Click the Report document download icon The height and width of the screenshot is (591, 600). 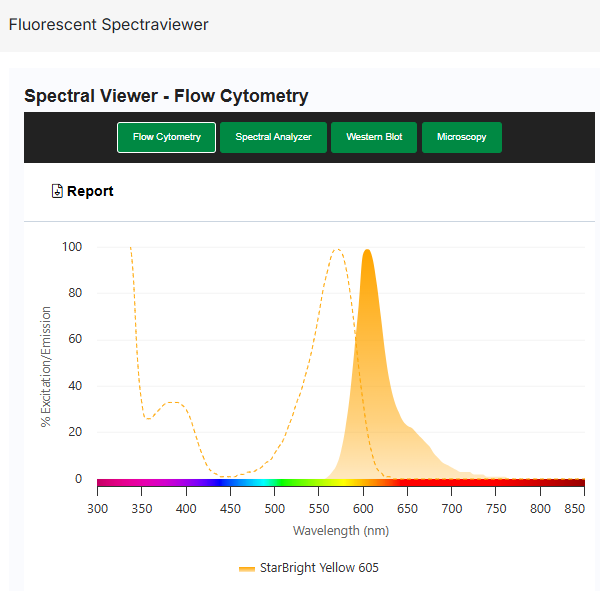tap(57, 191)
